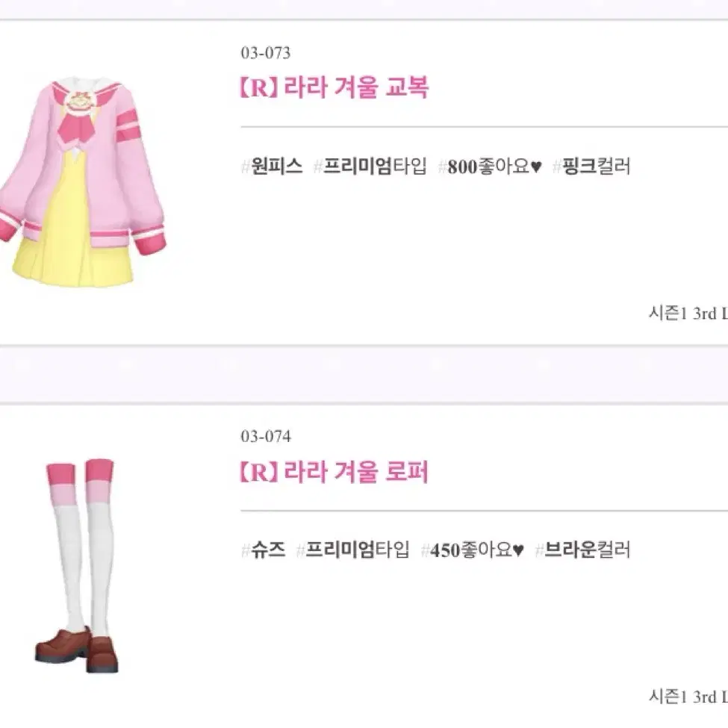Viewport: 728px width, 728px height.
Task: Select the #원피스 hashtag
Action: coord(272,167)
